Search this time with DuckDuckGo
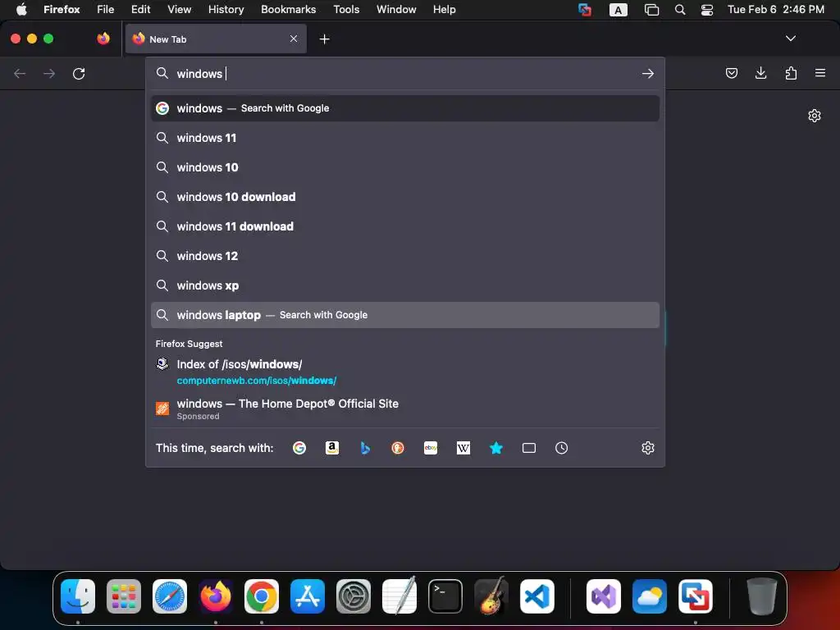This screenshot has height=630, width=840. click(x=398, y=448)
